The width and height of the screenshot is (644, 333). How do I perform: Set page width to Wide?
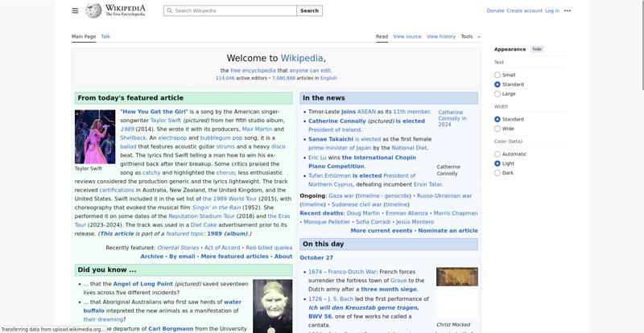coord(497,129)
